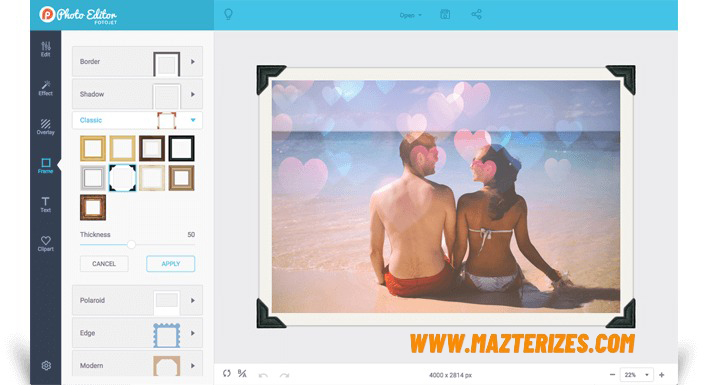Redo the last action
The height and width of the screenshot is (385, 704).
(284, 375)
